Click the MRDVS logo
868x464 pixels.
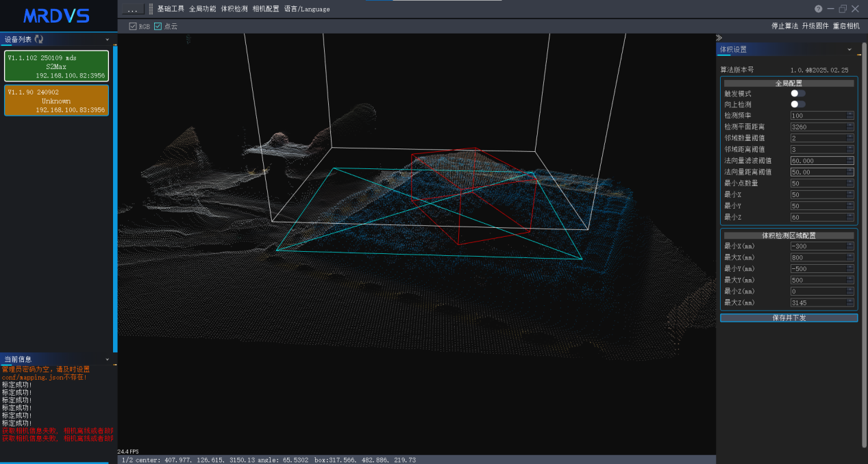58,16
